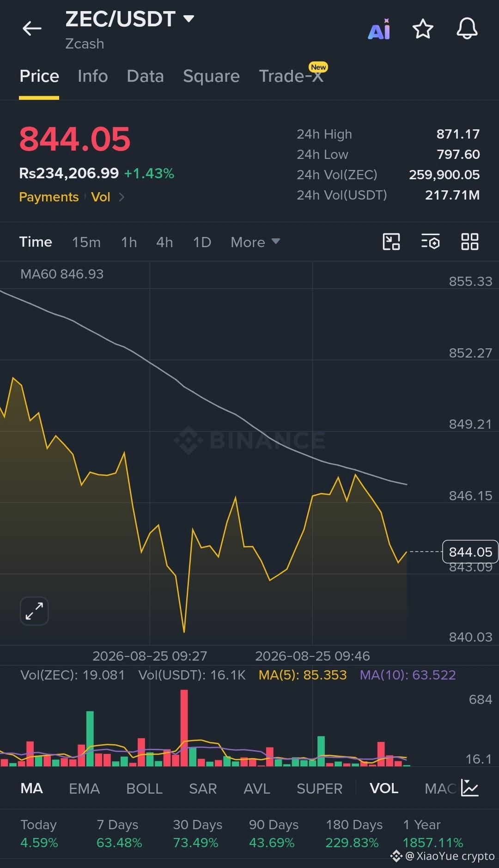Toggle the SAR indicator
499x868 pixels.
pos(203,788)
